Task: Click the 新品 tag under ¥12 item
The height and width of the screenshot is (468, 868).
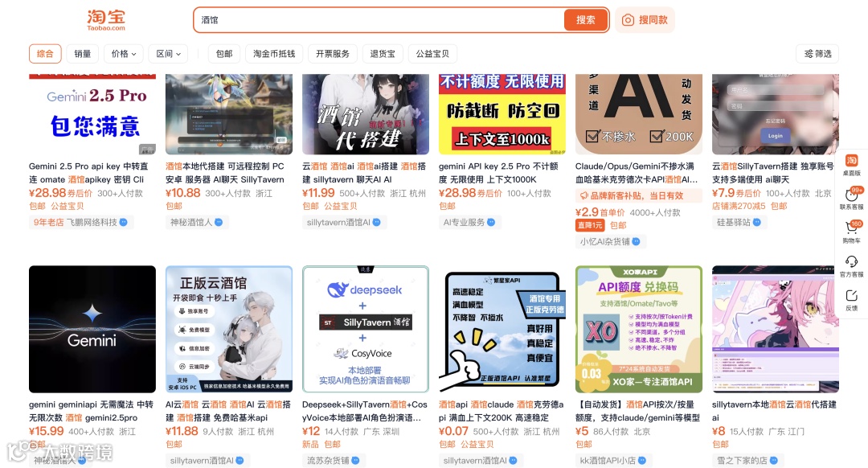Action: click(x=310, y=444)
